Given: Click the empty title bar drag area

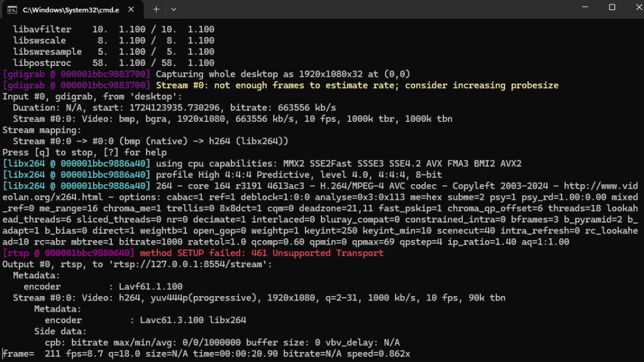Looking at the screenshot, I should point(377,9).
